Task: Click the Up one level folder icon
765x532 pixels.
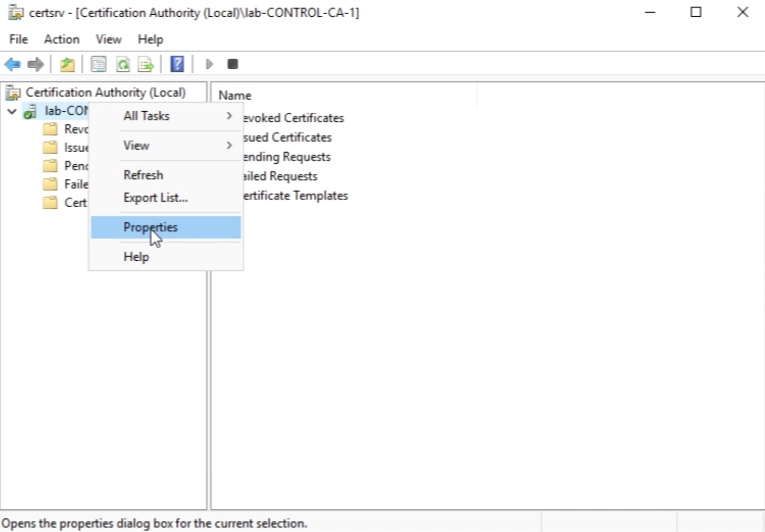Action: [67, 65]
